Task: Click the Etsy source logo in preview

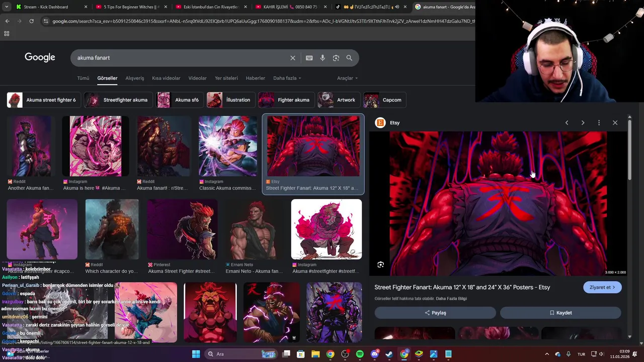Action: coord(380,123)
